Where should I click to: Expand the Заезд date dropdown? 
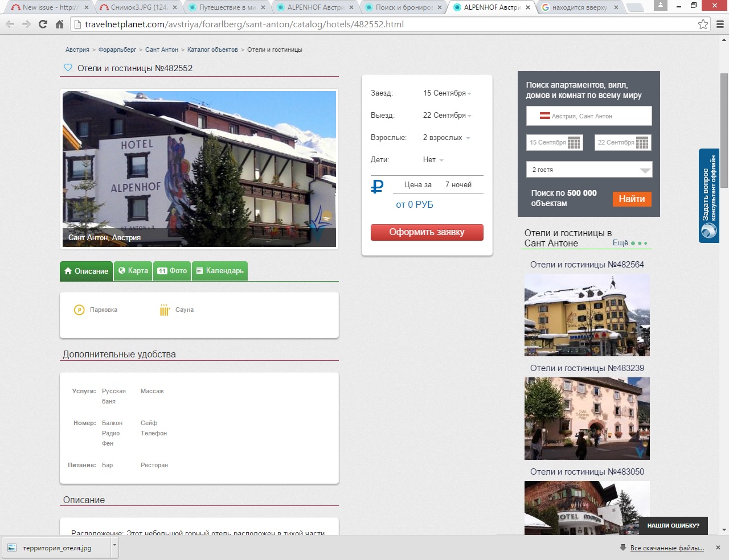tap(447, 93)
